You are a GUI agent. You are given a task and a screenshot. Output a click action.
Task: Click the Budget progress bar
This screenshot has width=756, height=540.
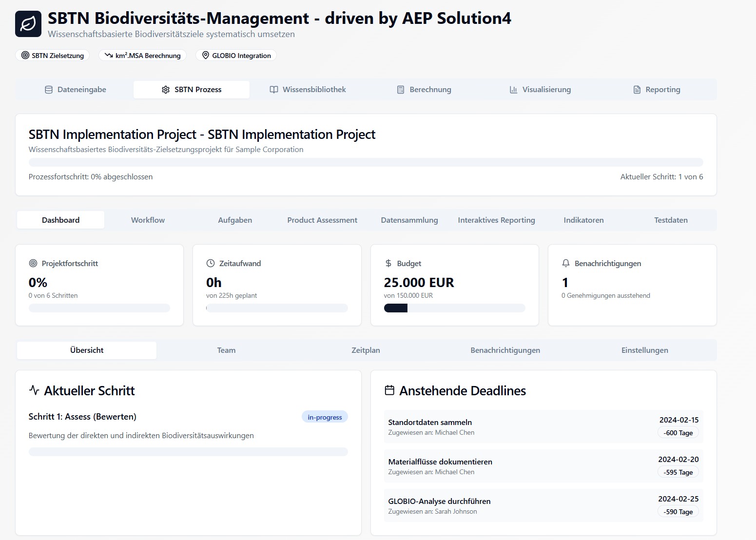(454, 308)
